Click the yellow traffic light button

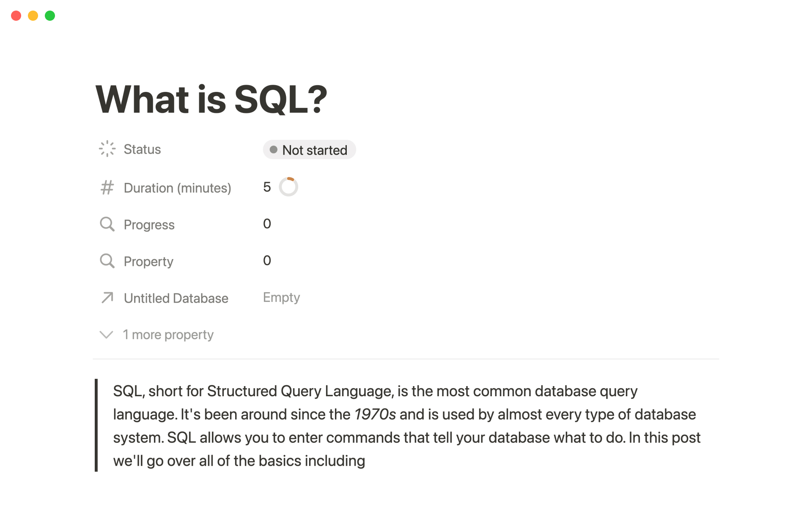pyautogui.click(x=33, y=15)
